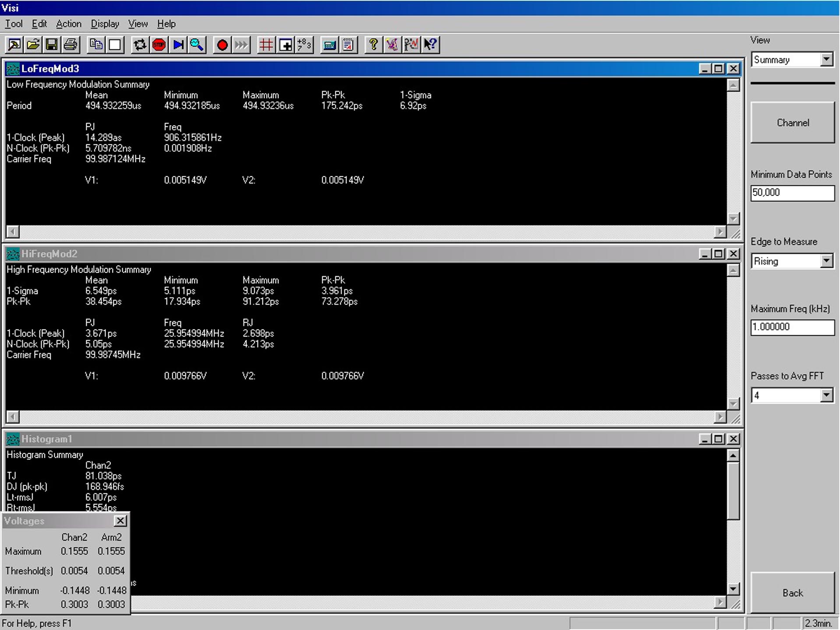This screenshot has height=630, width=840.
Task: Toggle the red grid icon
Action: pyautogui.click(x=266, y=45)
